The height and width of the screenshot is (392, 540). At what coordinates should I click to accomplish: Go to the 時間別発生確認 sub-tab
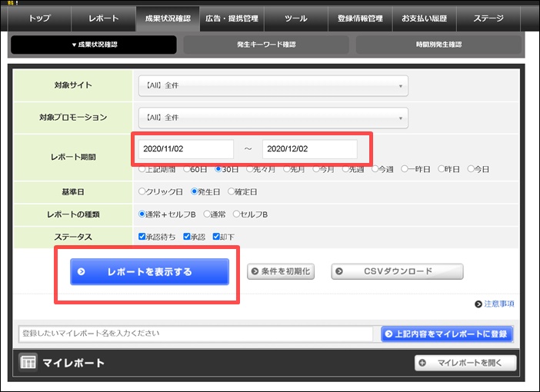tap(439, 45)
